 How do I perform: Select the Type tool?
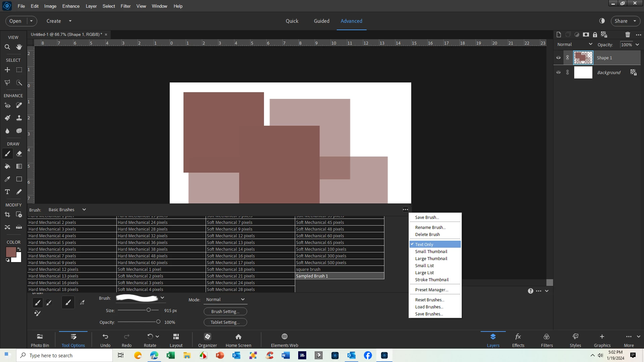7,192
